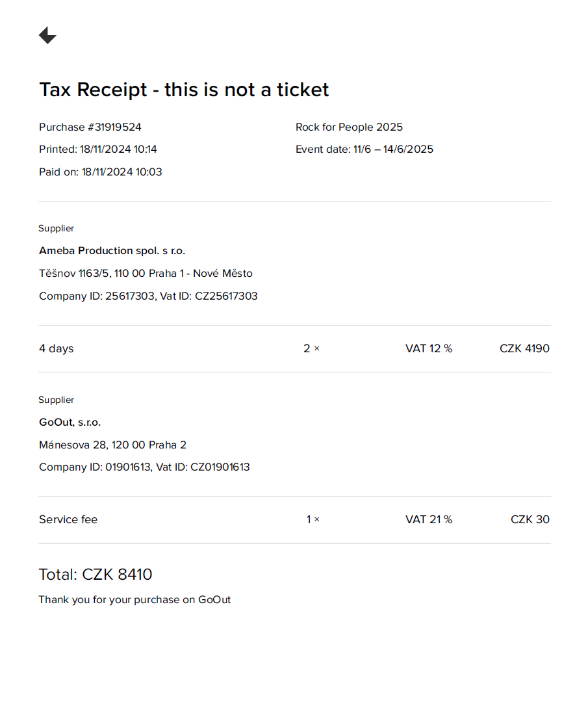Image resolution: width=588 pixels, height=726 pixels.
Task: Click the Rock for People 2025 event name
Action: (349, 127)
